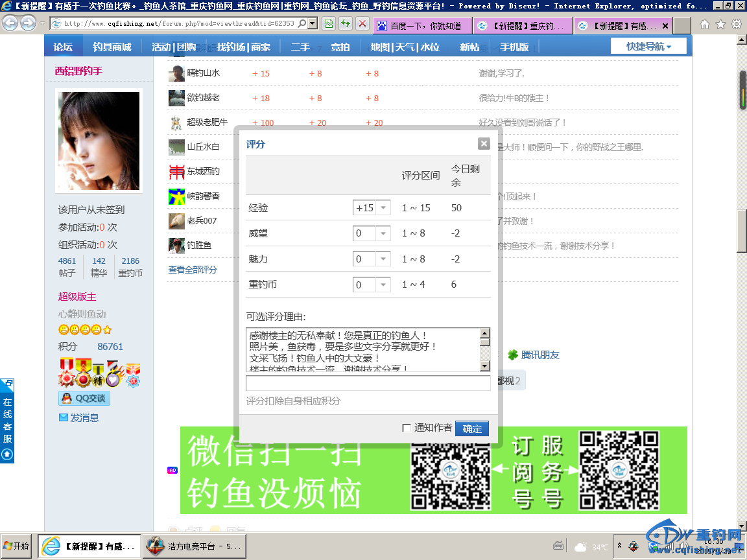Click the QQ交谈 chat button
Image resolution: width=747 pixels, height=560 pixels.
[x=84, y=398]
